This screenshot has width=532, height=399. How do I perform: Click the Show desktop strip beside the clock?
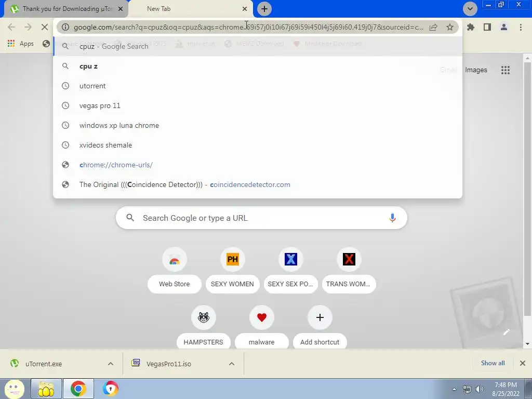528,389
